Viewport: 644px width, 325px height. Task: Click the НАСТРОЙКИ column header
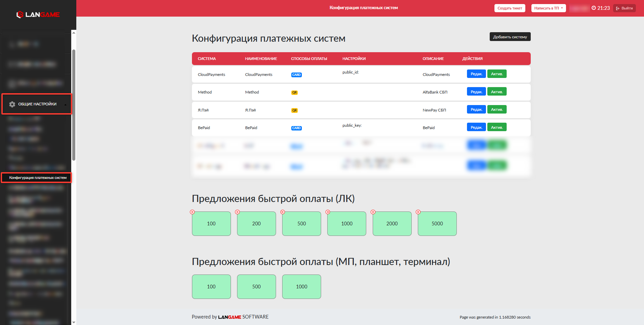[354, 59]
